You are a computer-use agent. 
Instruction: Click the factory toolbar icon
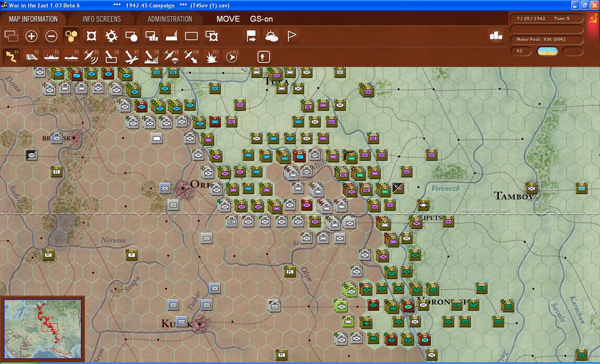pyautogui.click(x=171, y=36)
